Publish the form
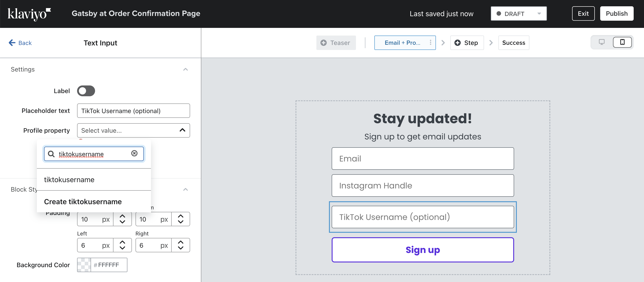 [x=617, y=13]
